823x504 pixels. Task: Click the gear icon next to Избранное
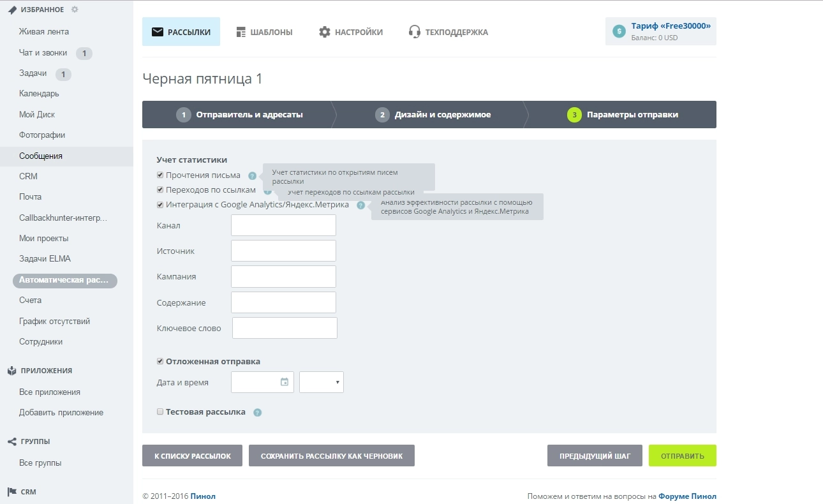(x=75, y=10)
